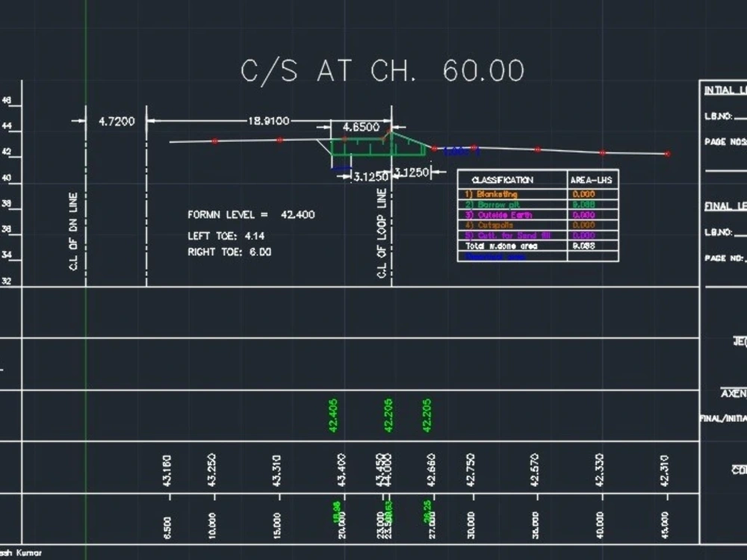
Task: Select the '4) Cutspoils' row label
Action: pos(489,225)
